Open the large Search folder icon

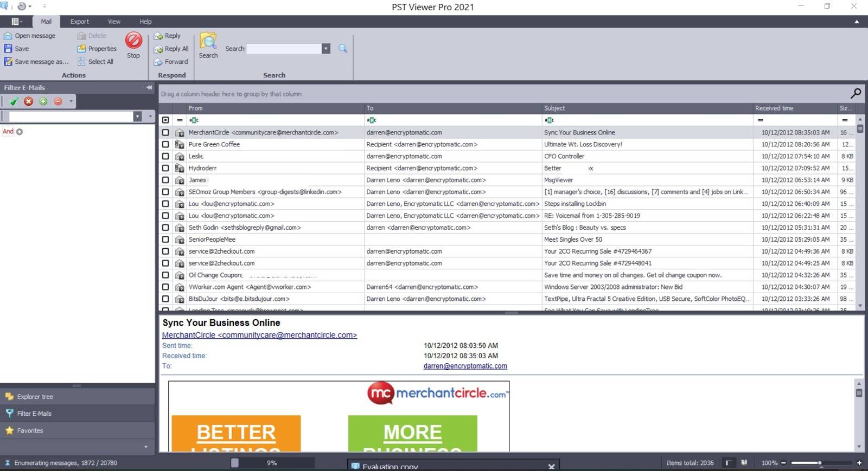point(208,41)
